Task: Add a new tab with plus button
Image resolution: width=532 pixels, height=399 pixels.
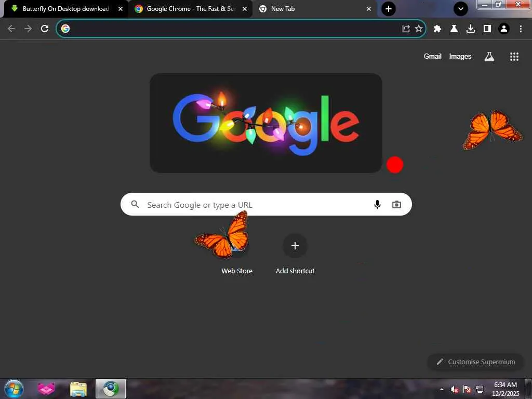Action: coord(389,9)
